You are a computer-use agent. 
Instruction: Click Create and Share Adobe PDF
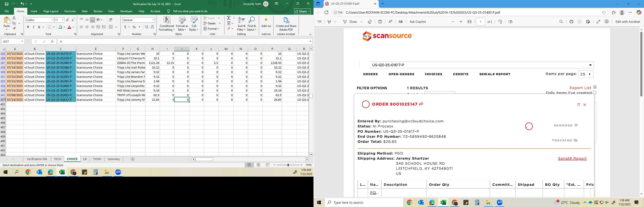286,24
